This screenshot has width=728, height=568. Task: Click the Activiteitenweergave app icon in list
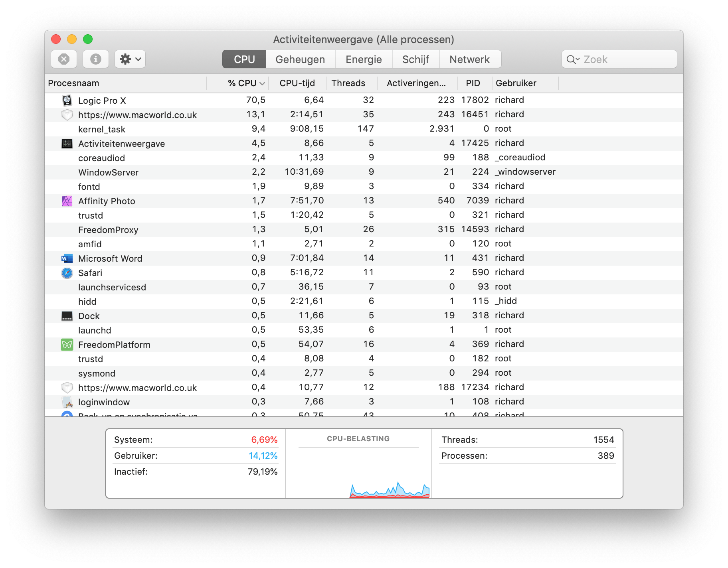[x=67, y=143]
